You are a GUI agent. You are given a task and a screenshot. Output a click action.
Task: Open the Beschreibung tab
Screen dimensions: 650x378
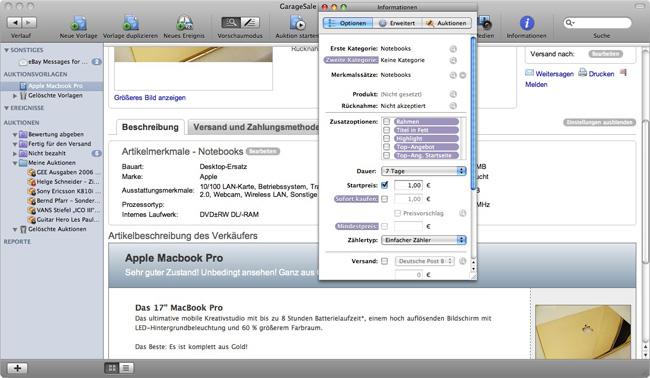(150, 127)
